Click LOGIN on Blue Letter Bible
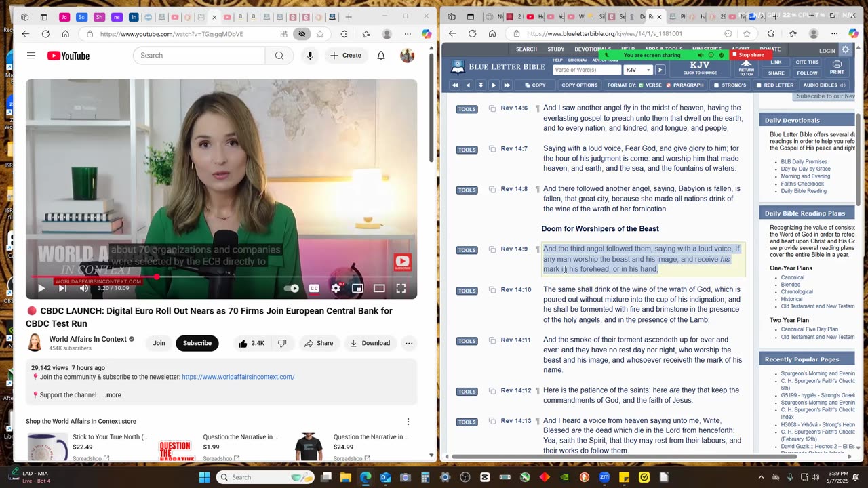Screen dimensions: 868x488 827,51
